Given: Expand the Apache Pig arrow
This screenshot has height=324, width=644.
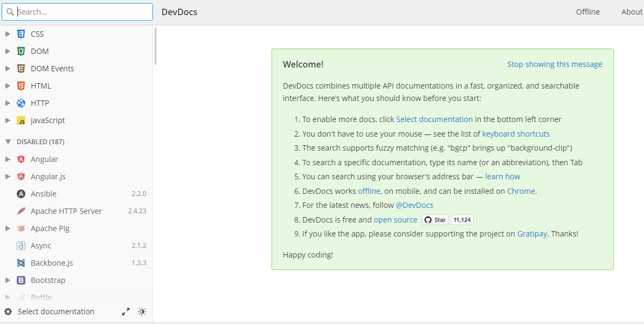Looking at the screenshot, I should pyautogui.click(x=8, y=228).
